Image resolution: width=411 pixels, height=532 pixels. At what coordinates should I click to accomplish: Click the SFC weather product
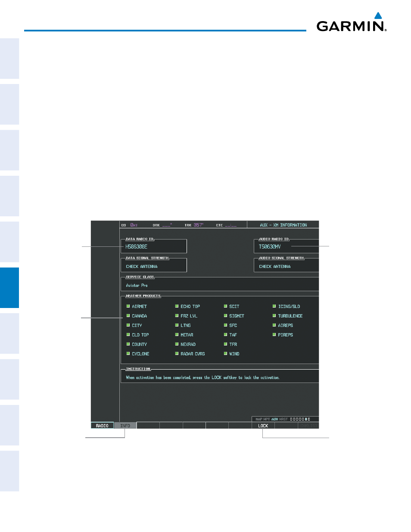pos(230,325)
